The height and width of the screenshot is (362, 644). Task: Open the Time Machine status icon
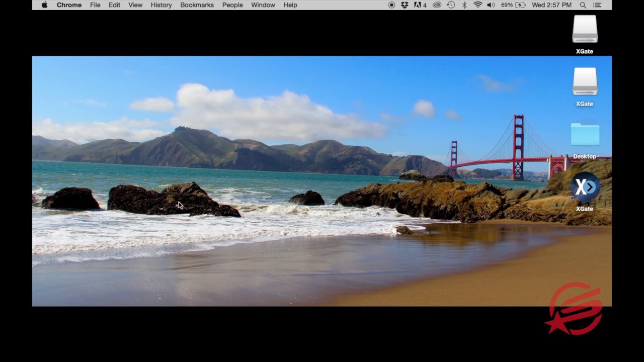451,5
